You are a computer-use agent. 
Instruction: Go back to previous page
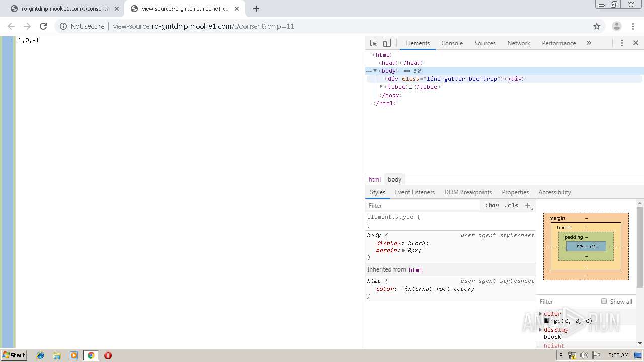pyautogui.click(x=11, y=26)
